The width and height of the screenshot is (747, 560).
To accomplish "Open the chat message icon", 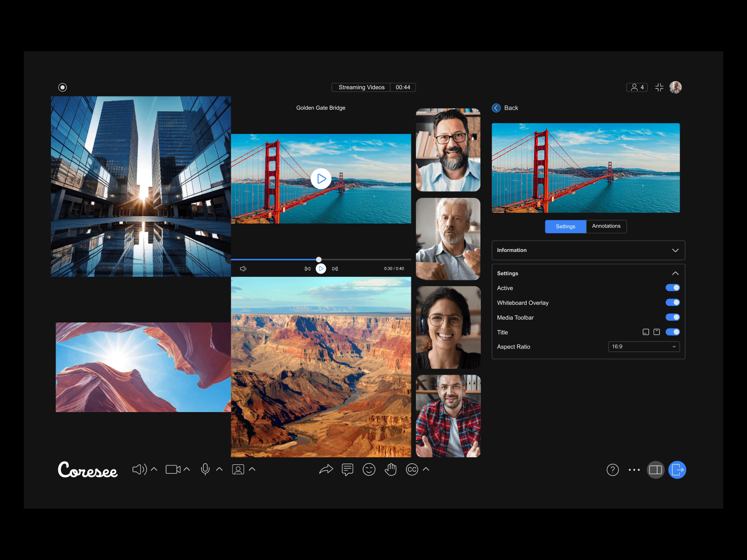I will point(347,469).
